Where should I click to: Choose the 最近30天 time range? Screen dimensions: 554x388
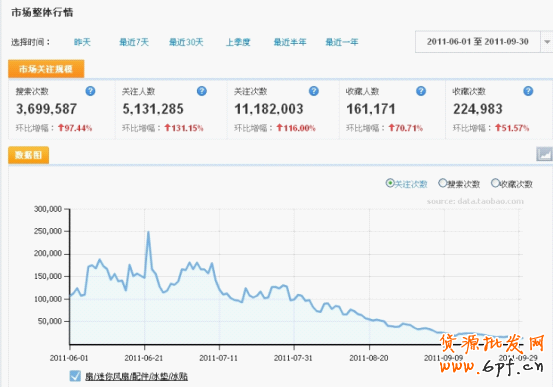186,42
